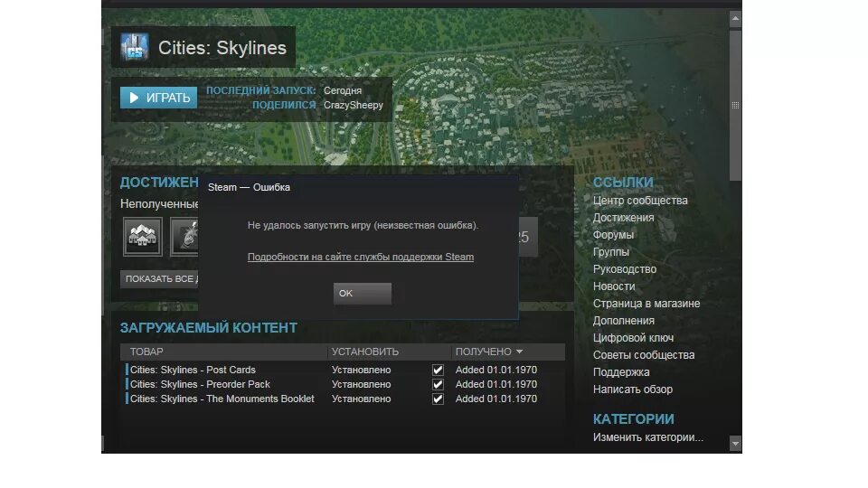Open Центр сообщества link
This screenshot has width=868, height=488.
click(640, 201)
